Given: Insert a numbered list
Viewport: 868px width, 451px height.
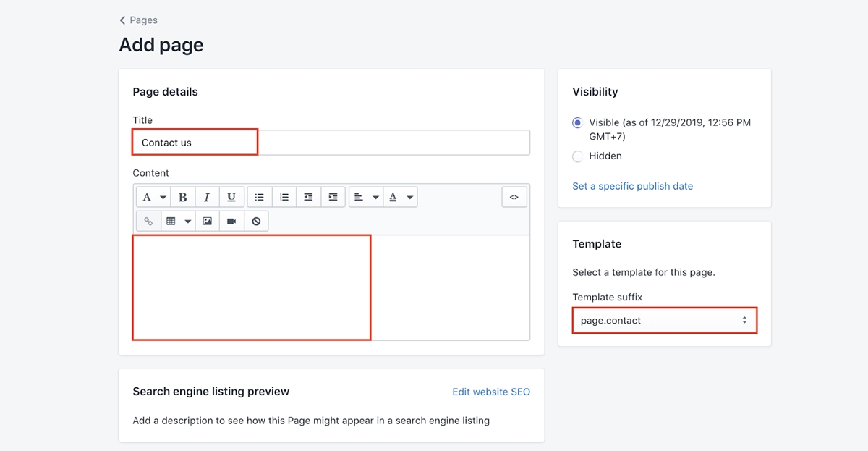Looking at the screenshot, I should point(284,197).
